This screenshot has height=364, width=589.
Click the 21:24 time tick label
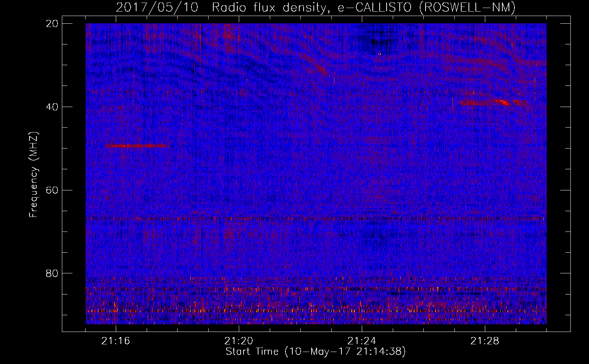tap(362, 341)
